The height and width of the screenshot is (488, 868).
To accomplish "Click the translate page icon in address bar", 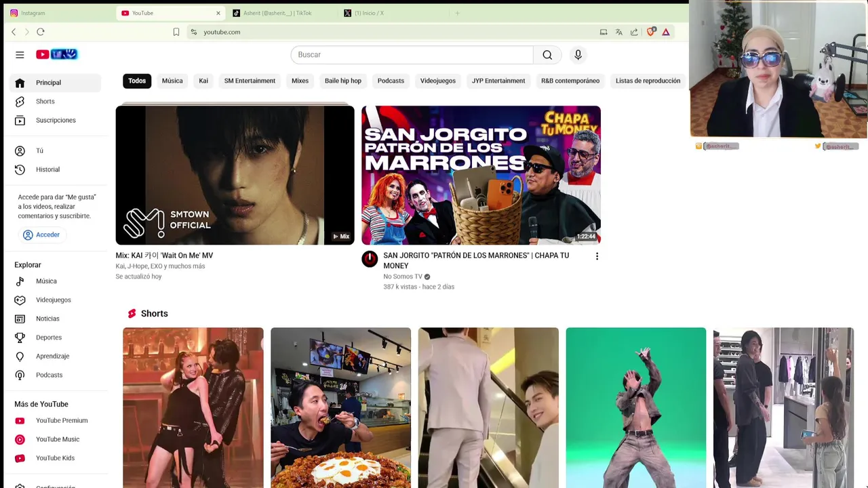I will tap(618, 32).
